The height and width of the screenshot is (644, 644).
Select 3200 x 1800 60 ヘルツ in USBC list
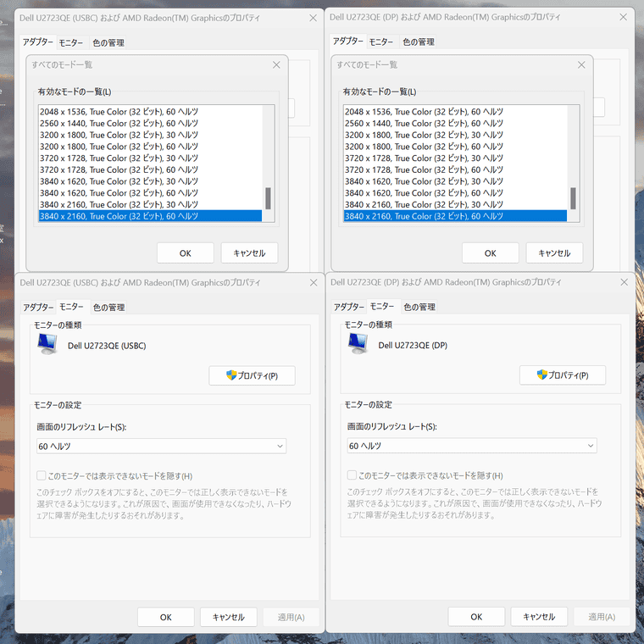coord(150,147)
